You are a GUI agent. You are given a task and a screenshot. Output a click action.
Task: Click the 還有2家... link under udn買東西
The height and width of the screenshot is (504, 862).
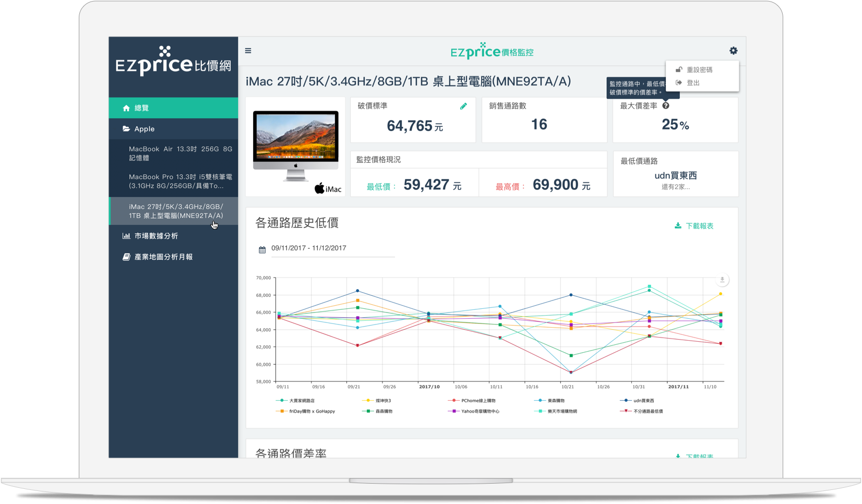[675, 187]
